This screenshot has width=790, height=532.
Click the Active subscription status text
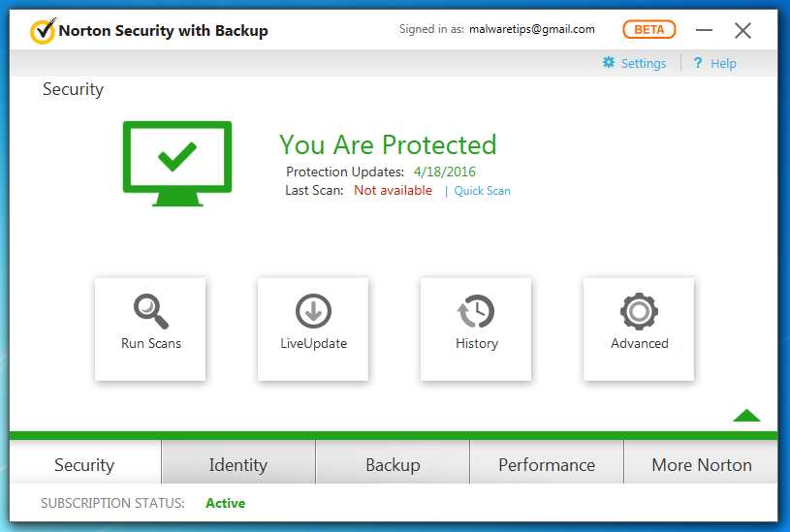(x=225, y=503)
